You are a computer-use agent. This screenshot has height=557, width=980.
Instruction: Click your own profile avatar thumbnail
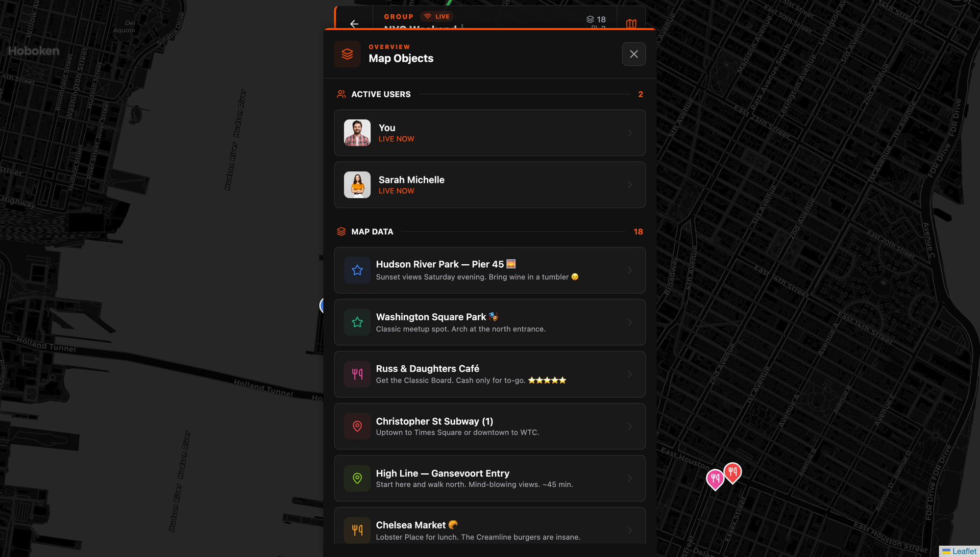coord(357,133)
